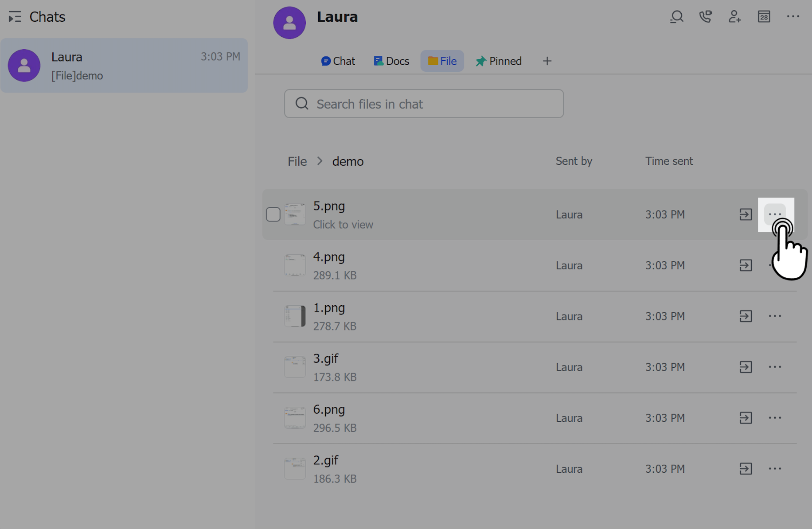
Task: Start a call with Laura
Action: click(x=705, y=17)
